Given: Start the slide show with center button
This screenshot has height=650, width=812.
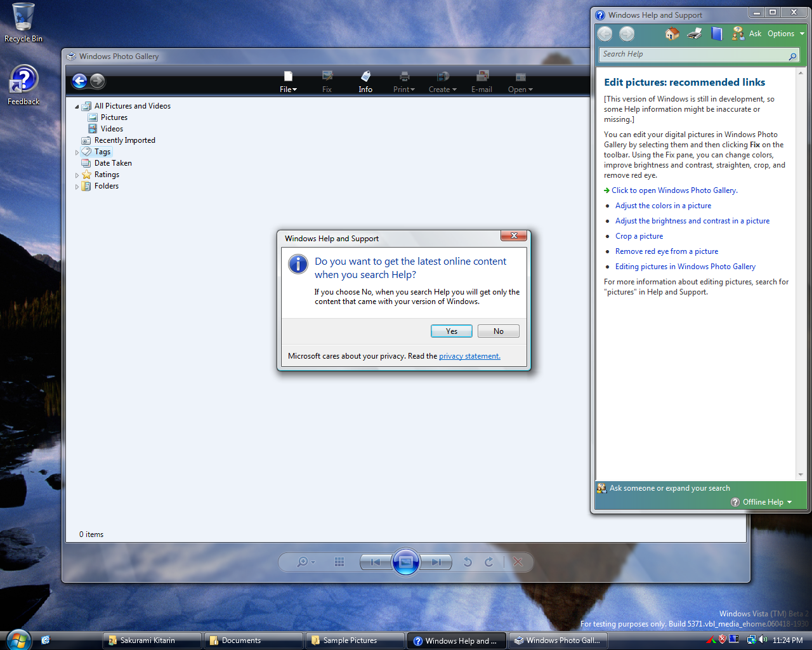Looking at the screenshot, I should [406, 562].
